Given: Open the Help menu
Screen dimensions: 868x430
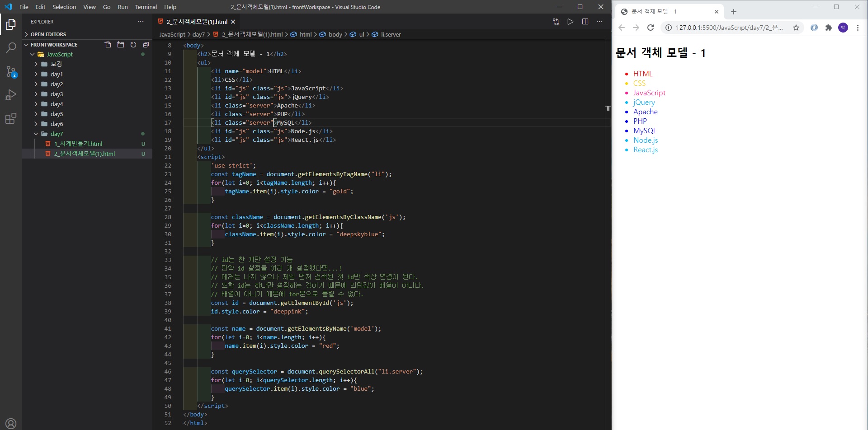Looking at the screenshot, I should (170, 7).
